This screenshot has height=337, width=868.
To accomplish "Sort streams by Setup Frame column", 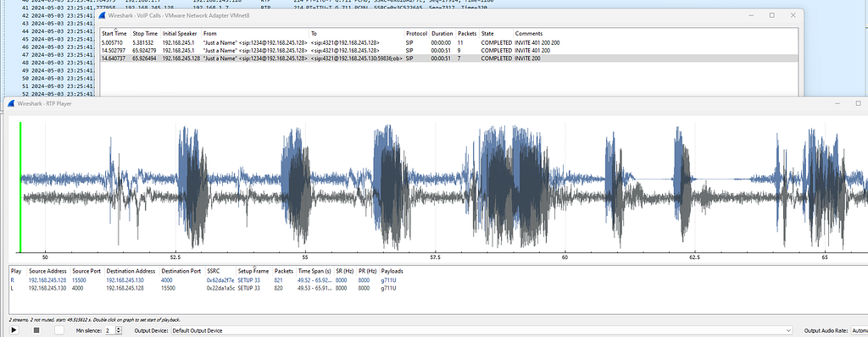I will [x=254, y=271].
